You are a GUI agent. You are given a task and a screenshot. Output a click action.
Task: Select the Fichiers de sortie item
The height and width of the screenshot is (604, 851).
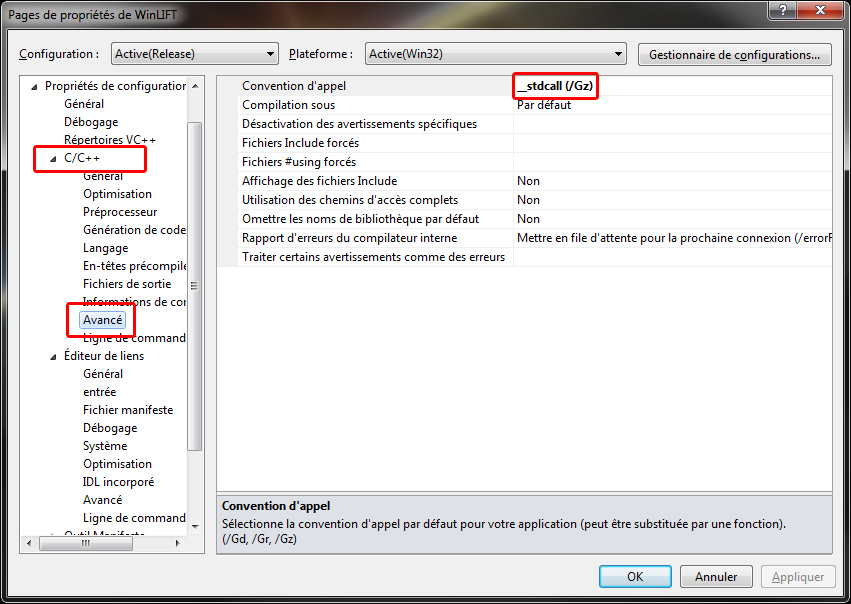coord(127,284)
